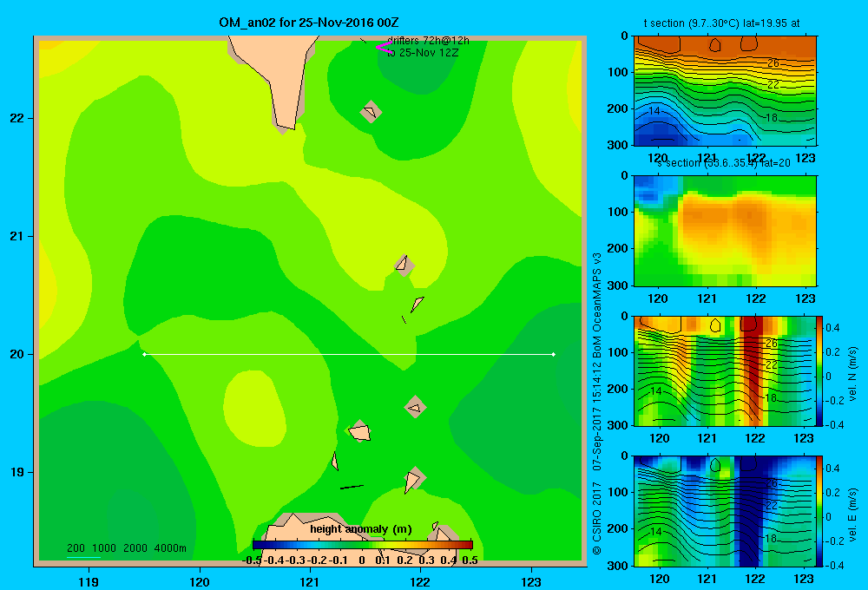The height and width of the screenshot is (590, 868).
Task: Click the western endpoint of the white section line
Action: point(144,354)
